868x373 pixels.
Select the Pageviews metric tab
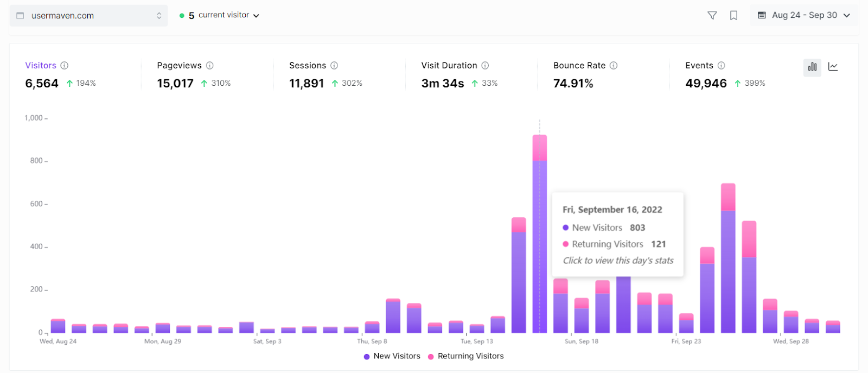(179, 66)
